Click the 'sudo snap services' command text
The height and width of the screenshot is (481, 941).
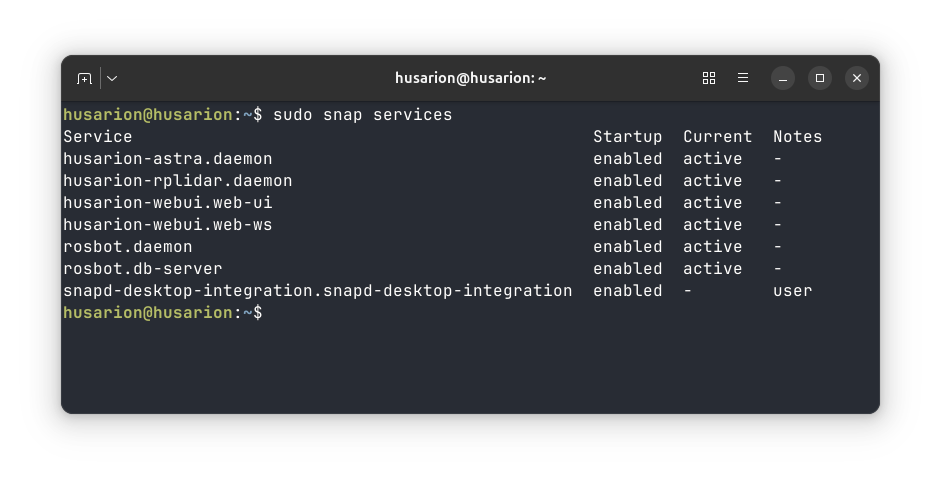(362, 115)
